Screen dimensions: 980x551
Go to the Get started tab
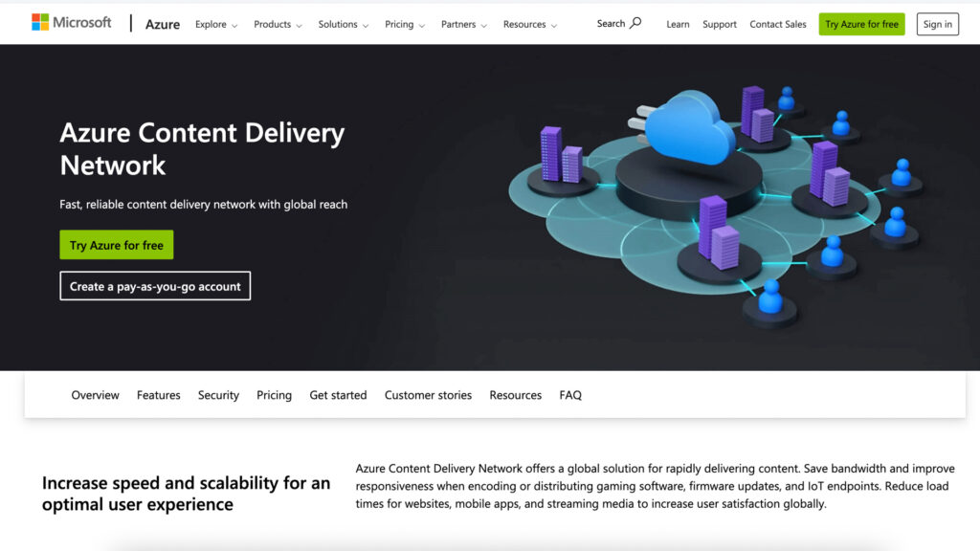(338, 395)
